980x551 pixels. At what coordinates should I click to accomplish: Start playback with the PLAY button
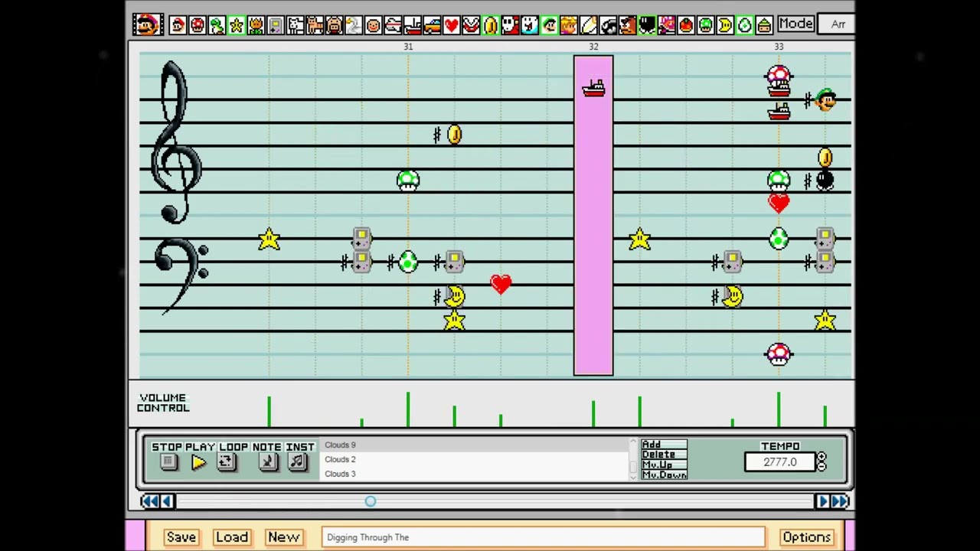tap(198, 461)
